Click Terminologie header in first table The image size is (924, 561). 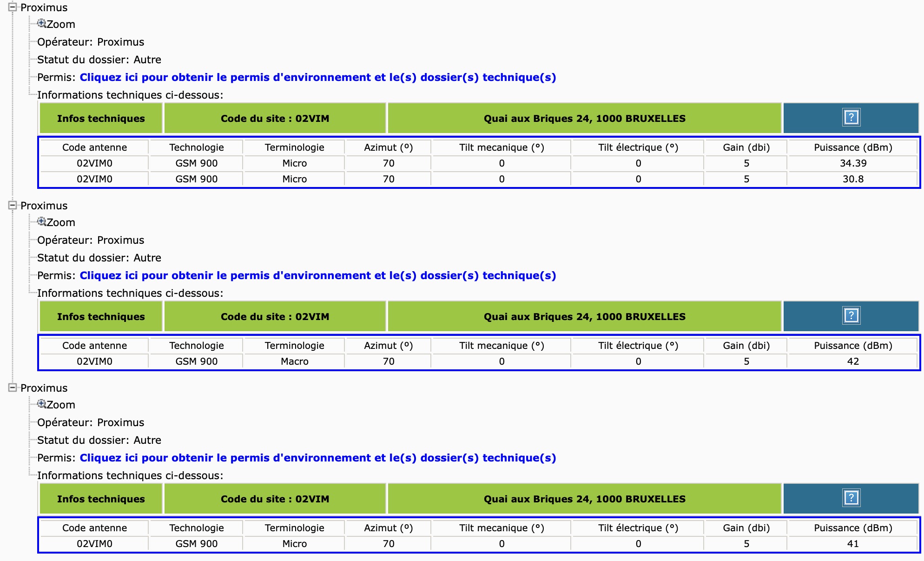coord(295,147)
